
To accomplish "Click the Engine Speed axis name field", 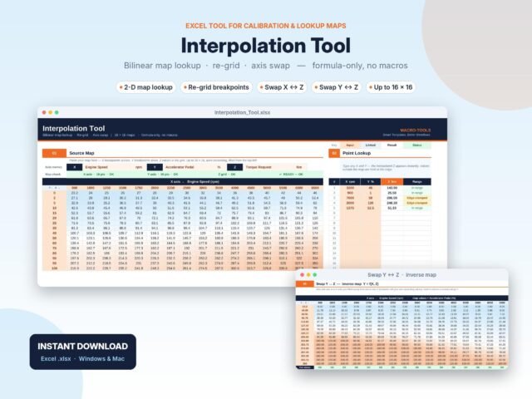I will tap(106, 167).
